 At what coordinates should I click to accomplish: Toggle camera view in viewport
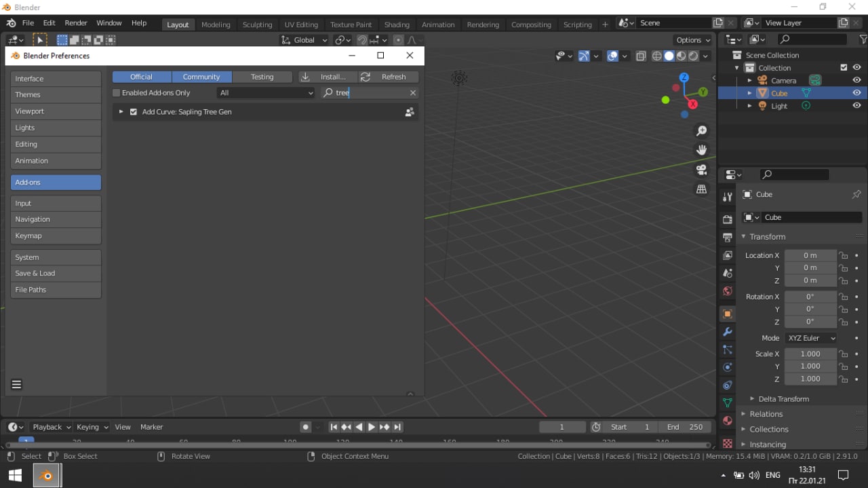tap(702, 169)
